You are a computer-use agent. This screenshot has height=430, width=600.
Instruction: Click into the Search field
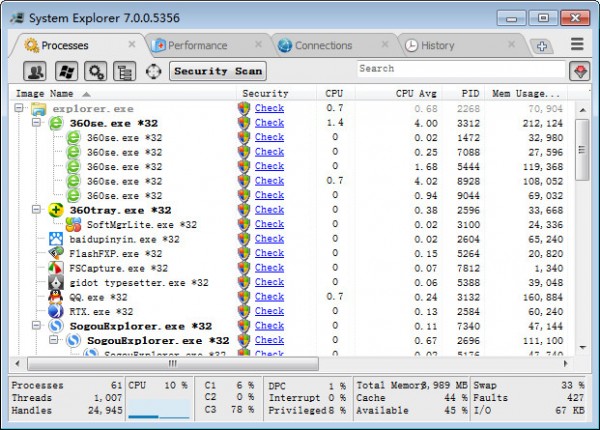(461, 69)
